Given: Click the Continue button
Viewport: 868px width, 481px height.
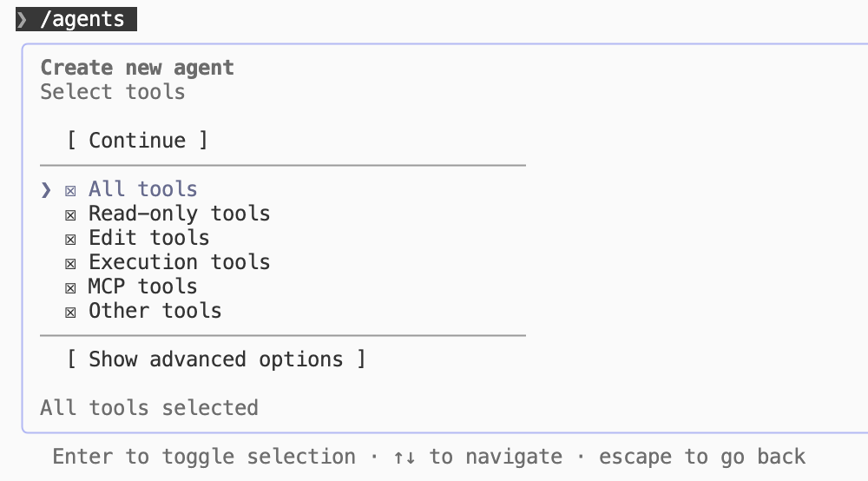Looking at the screenshot, I should [x=137, y=140].
